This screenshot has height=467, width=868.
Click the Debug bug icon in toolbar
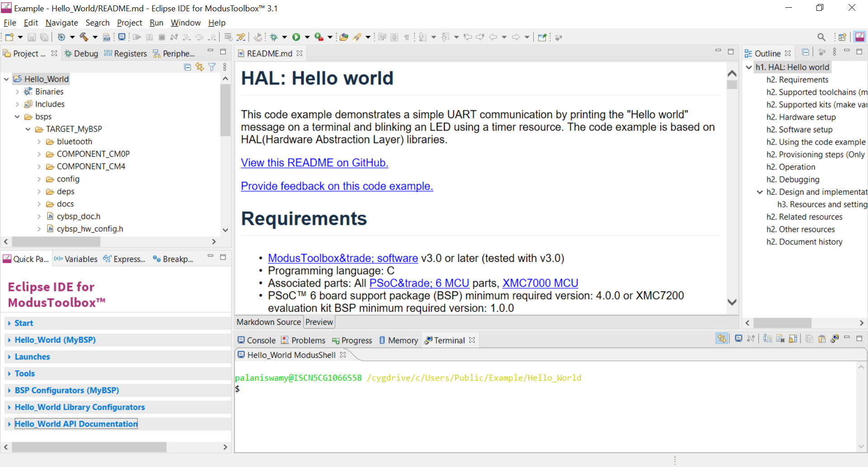click(274, 37)
